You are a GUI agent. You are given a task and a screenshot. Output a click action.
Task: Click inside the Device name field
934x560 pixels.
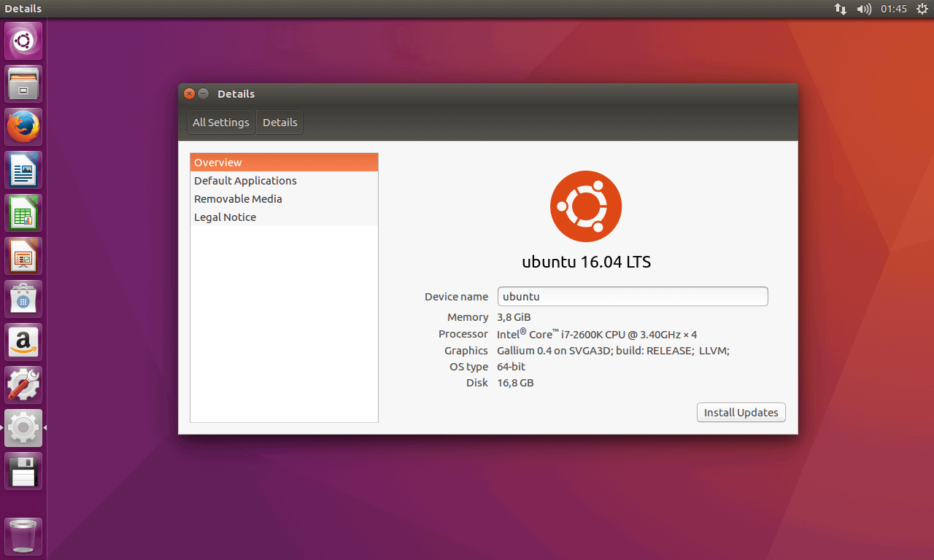click(632, 296)
